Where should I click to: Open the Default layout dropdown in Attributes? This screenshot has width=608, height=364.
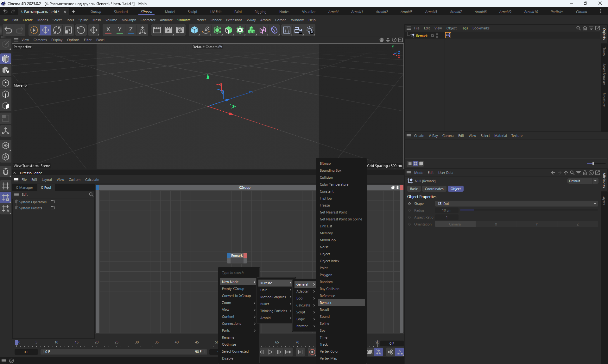pyautogui.click(x=582, y=181)
